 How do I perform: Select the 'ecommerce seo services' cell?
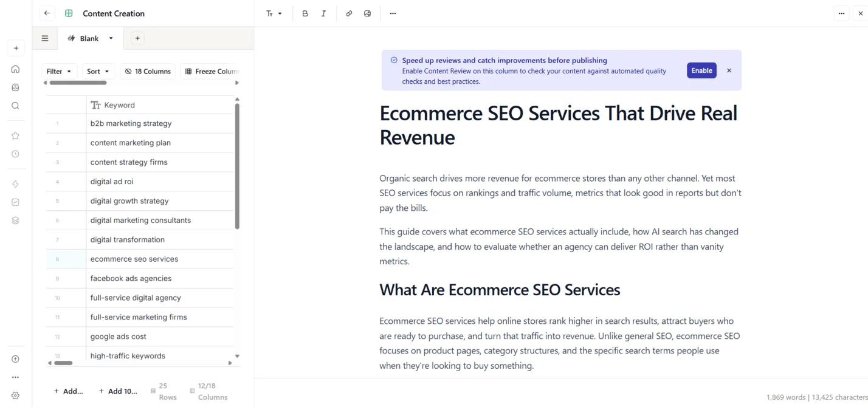[x=160, y=259]
